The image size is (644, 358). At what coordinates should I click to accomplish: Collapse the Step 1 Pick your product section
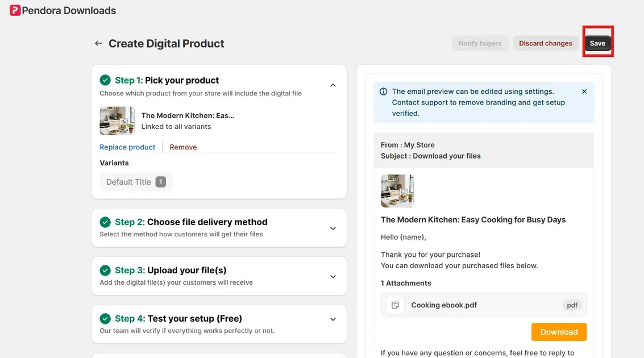(333, 85)
